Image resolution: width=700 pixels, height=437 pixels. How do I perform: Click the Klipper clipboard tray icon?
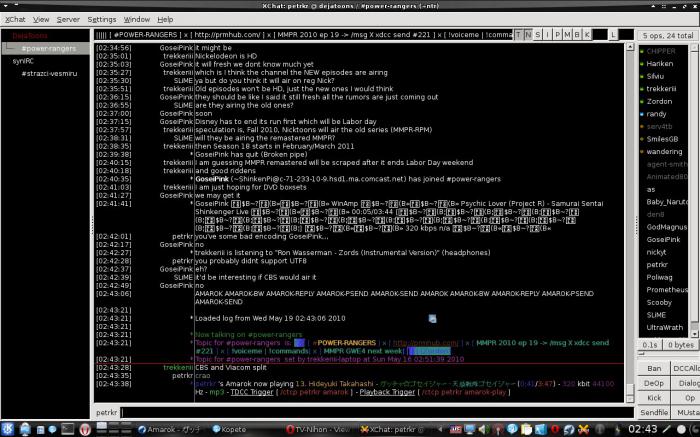coord(526,429)
